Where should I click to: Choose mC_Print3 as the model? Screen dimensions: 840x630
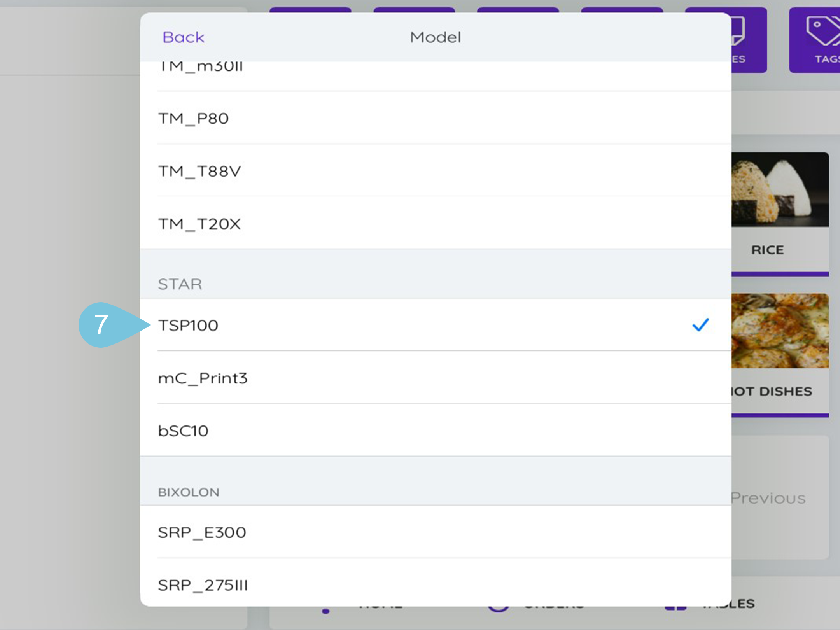coord(203,378)
